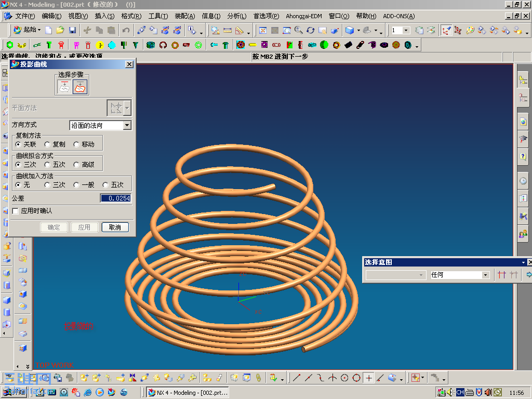Click the system clock 11:56

[516, 393]
